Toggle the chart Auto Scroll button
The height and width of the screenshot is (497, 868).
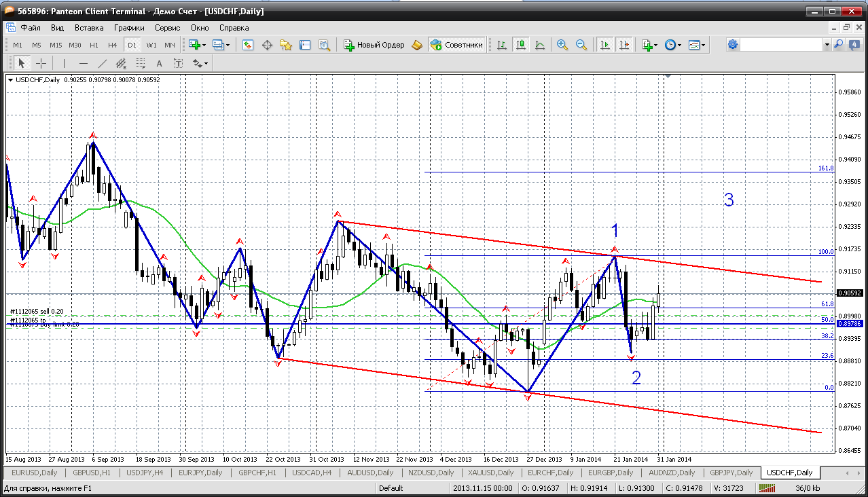[x=604, y=45]
